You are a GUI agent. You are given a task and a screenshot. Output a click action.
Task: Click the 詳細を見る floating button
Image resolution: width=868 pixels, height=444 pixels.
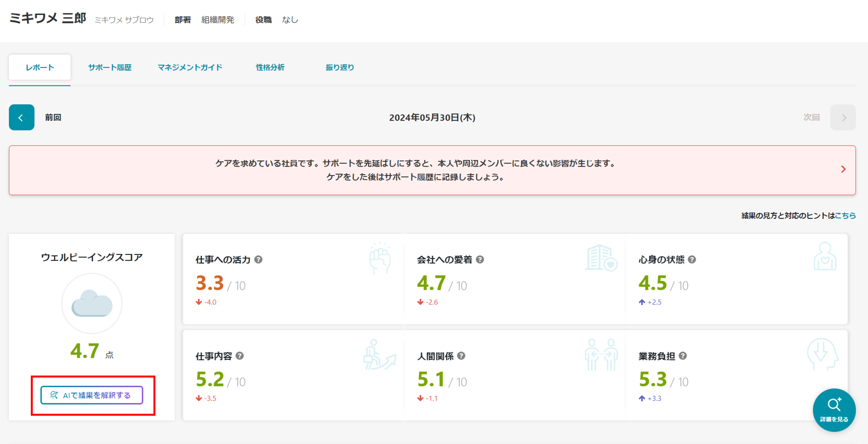pos(834,410)
